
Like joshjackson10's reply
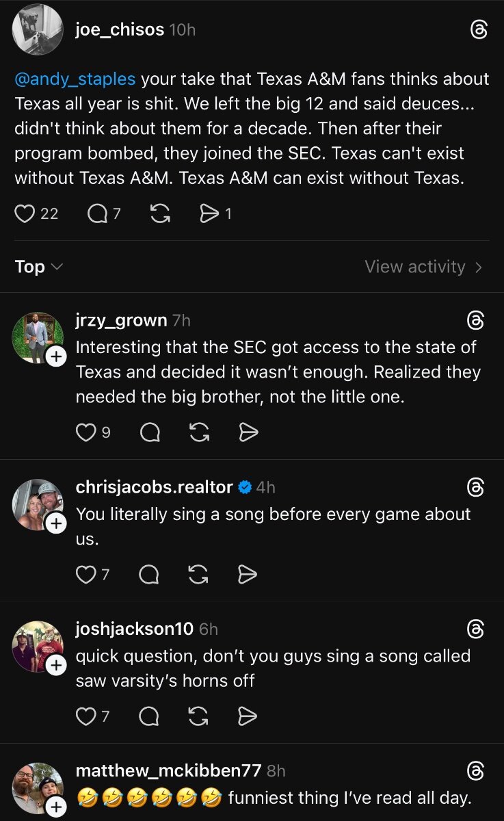(85, 716)
